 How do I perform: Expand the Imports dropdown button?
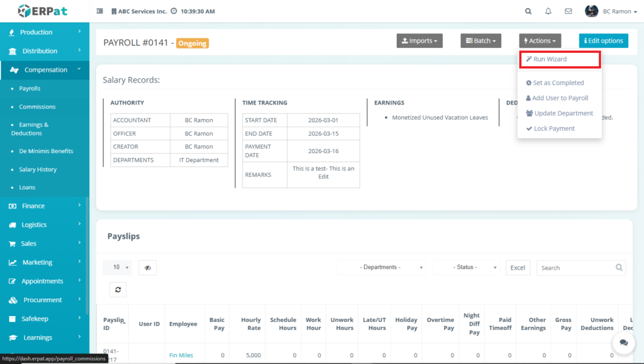point(419,41)
